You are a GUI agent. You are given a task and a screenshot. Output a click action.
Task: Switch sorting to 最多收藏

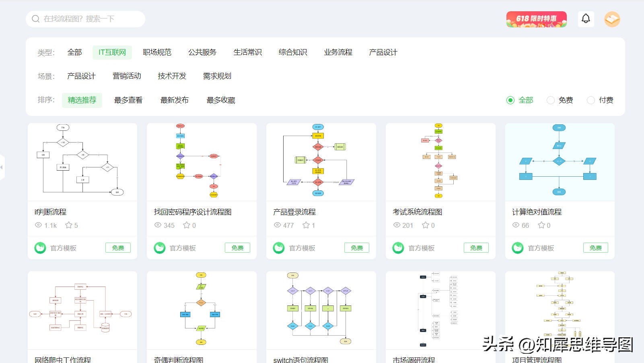pos(220,100)
